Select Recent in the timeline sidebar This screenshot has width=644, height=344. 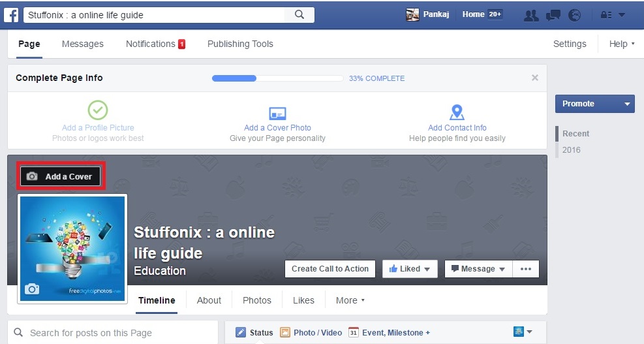coord(576,134)
